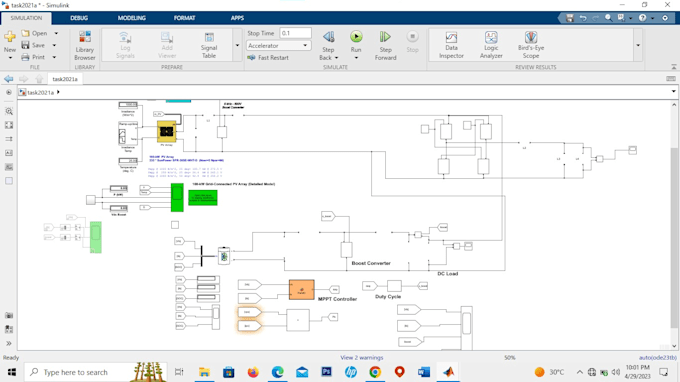Image resolution: width=680 pixels, height=382 pixels.
Task: Click Step Forward
Action: point(385,45)
